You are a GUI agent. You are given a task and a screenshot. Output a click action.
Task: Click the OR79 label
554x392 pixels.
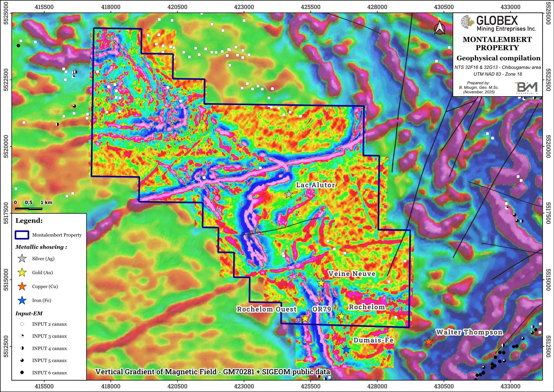tap(321, 309)
